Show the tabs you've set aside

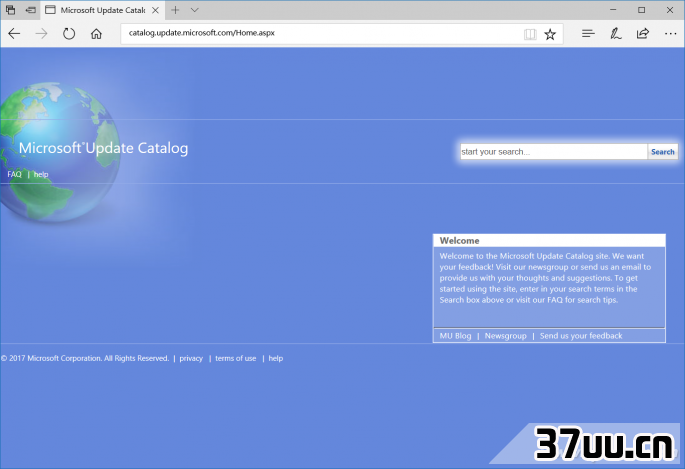coord(10,10)
